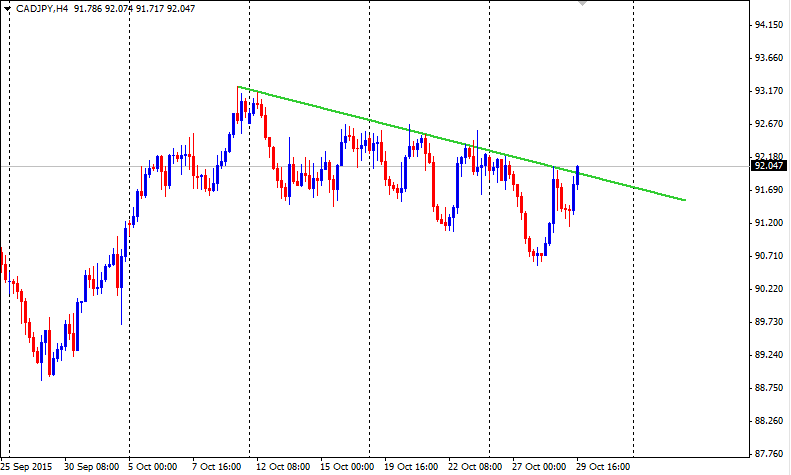Image resolution: width=791 pixels, height=475 pixels.
Task: Click the CADJPY,H4 chart title text
Action: tap(42, 9)
